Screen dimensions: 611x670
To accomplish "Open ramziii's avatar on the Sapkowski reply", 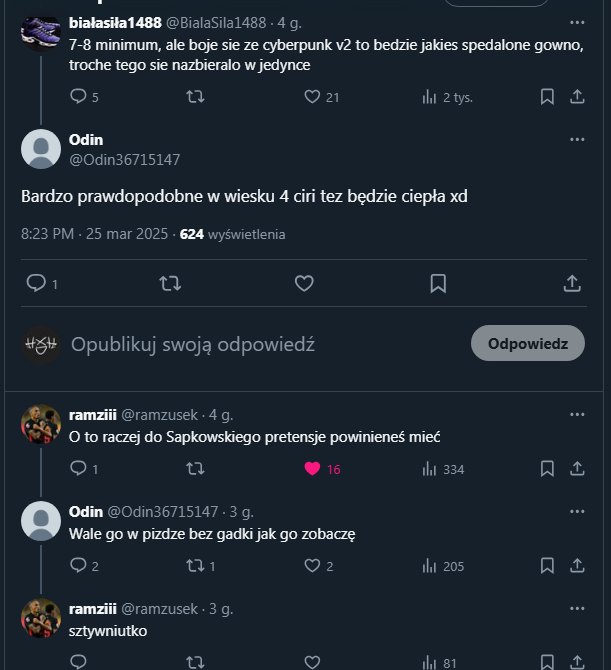I will pyautogui.click(x=41, y=425).
